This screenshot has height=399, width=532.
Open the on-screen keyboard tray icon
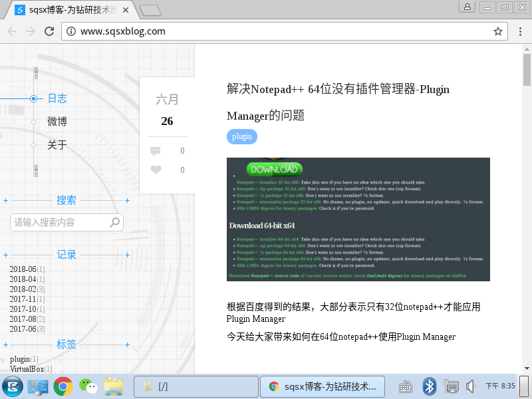406,387
